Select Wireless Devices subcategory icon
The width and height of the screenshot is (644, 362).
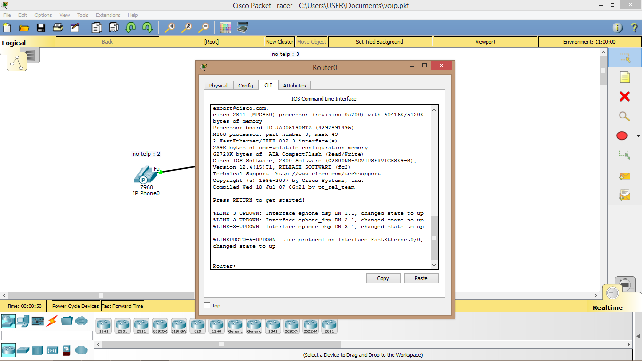pyautogui.click(x=52, y=350)
